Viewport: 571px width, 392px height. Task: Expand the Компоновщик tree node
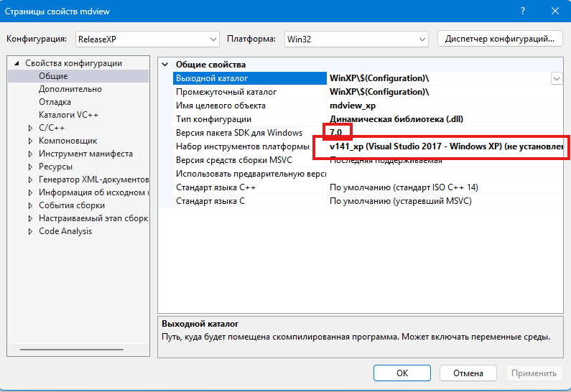(x=30, y=141)
